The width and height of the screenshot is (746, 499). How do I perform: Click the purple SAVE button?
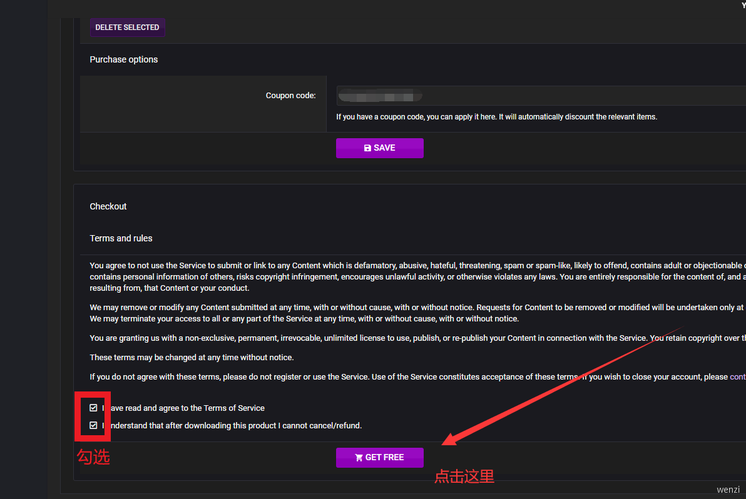(380, 148)
